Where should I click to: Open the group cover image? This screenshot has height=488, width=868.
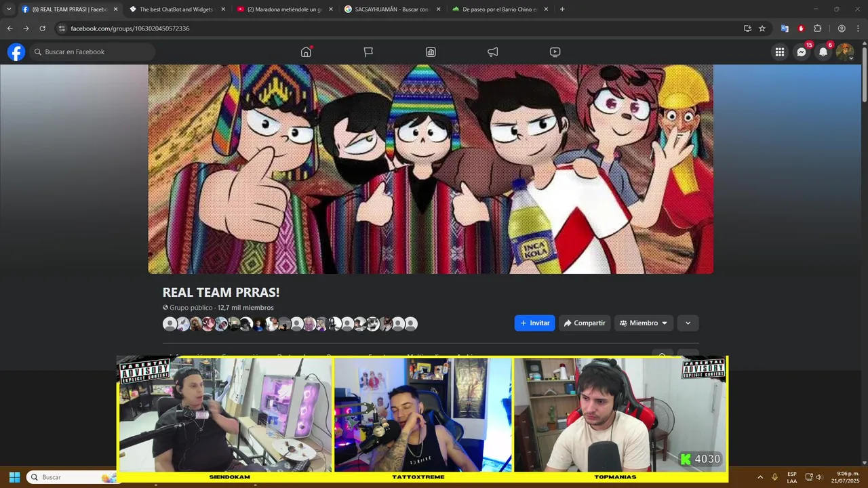431,169
